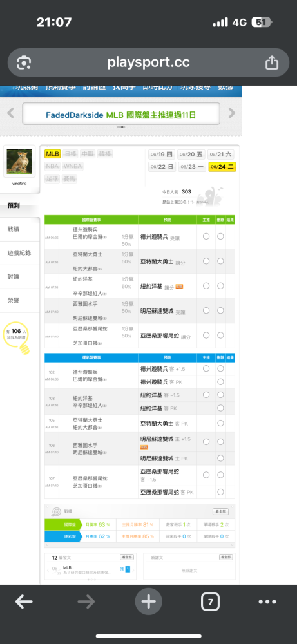Screen dimensions: 297x644
Task: Select the 06/23 date button
Action: tap(191, 167)
